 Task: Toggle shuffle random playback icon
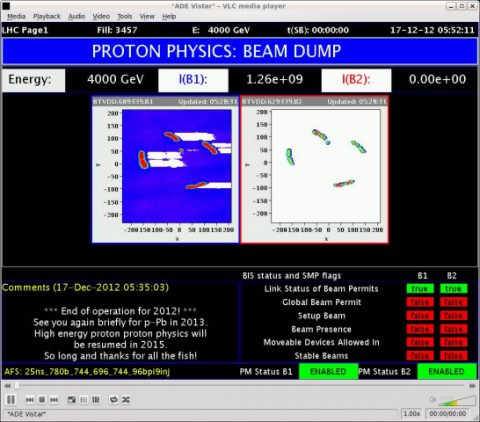click(126, 400)
